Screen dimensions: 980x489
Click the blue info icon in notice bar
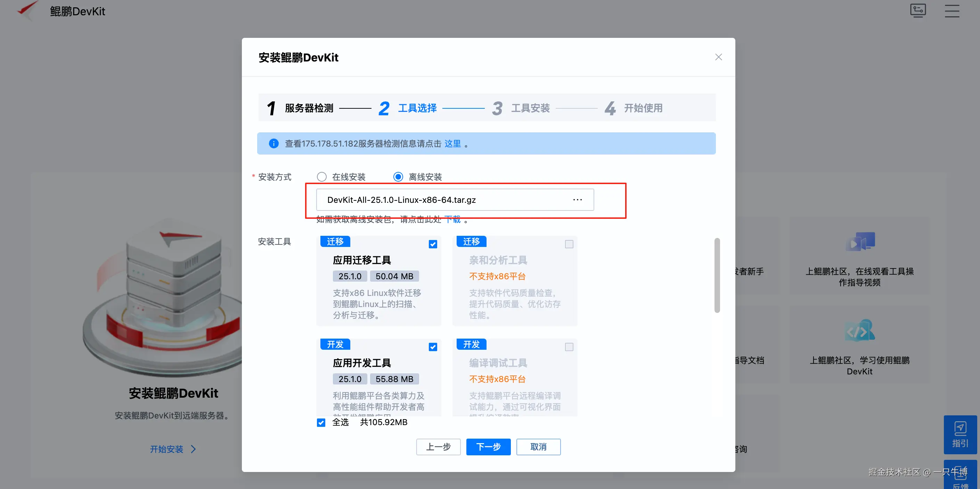tap(273, 143)
